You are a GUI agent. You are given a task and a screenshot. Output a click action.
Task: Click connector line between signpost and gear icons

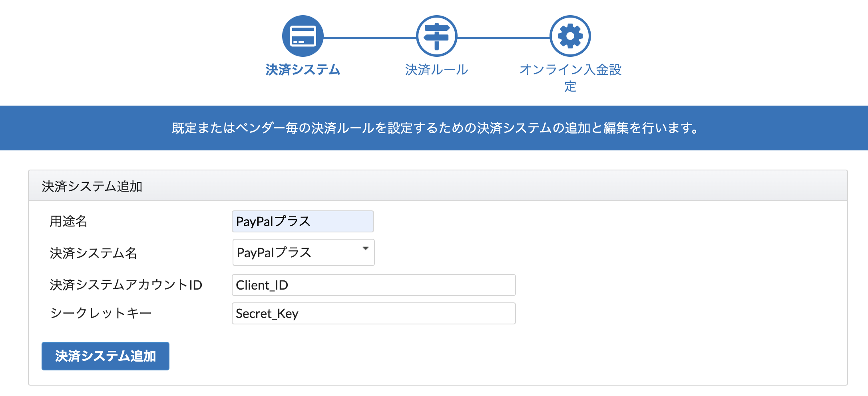click(x=504, y=38)
